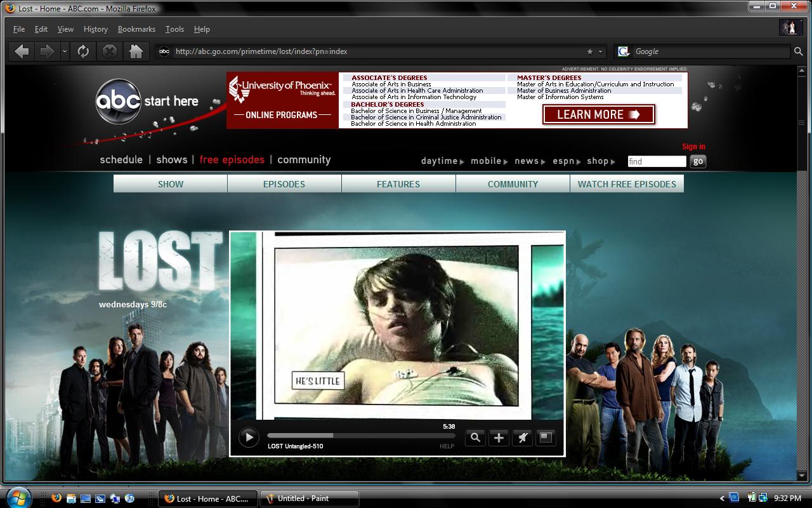Open the History menu
Viewport: 812px width, 508px height.
(96, 29)
